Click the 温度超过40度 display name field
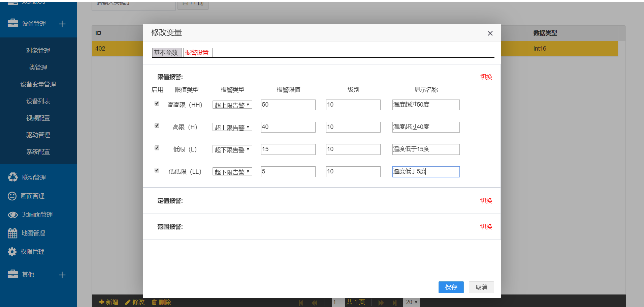 (426, 127)
